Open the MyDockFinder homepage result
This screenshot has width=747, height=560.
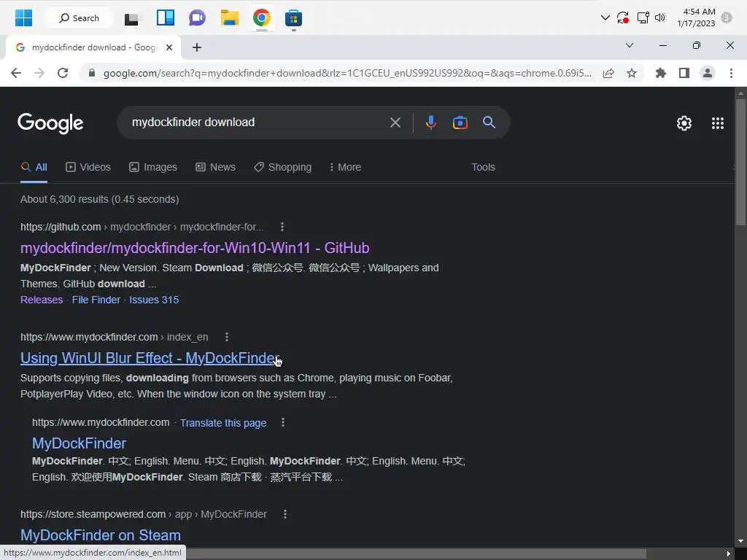[79, 443]
